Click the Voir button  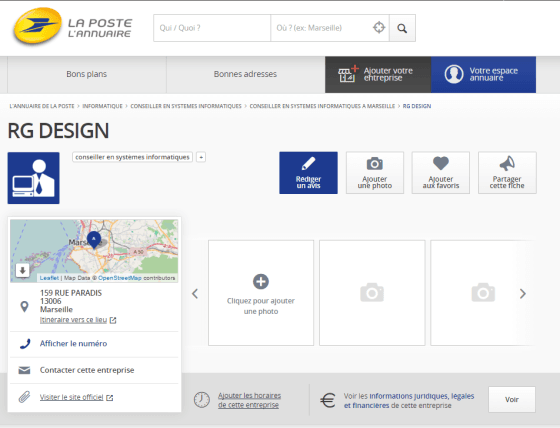[x=512, y=399]
